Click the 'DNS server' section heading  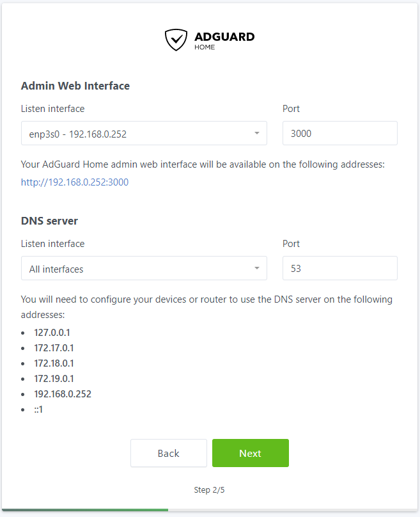point(50,221)
